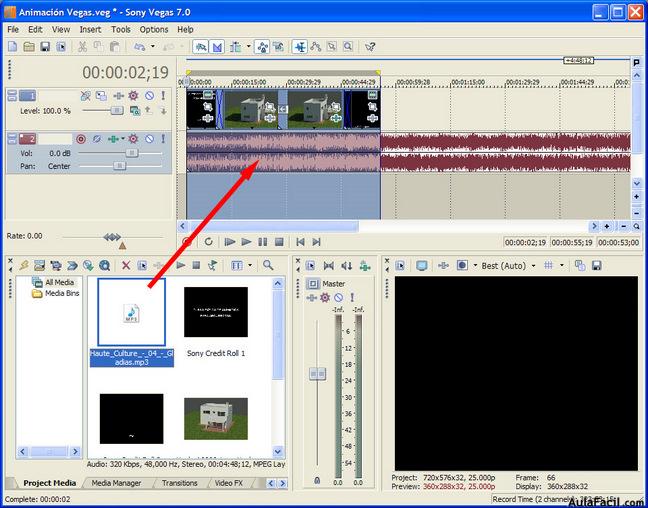This screenshot has width=648, height=508.
Task: Solo audio track 2
Action: [x=163, y=138]
